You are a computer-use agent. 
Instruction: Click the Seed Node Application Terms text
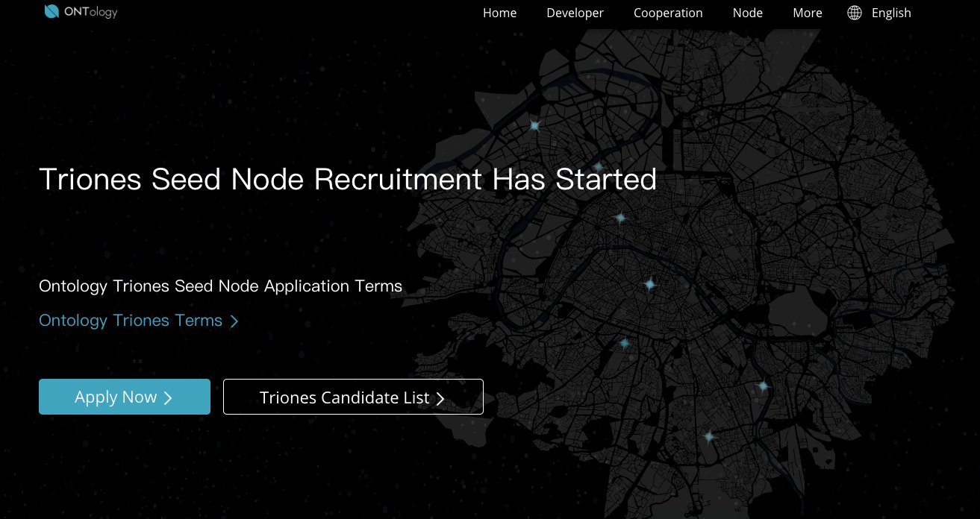pyautogui.click(x=220, y=286)
